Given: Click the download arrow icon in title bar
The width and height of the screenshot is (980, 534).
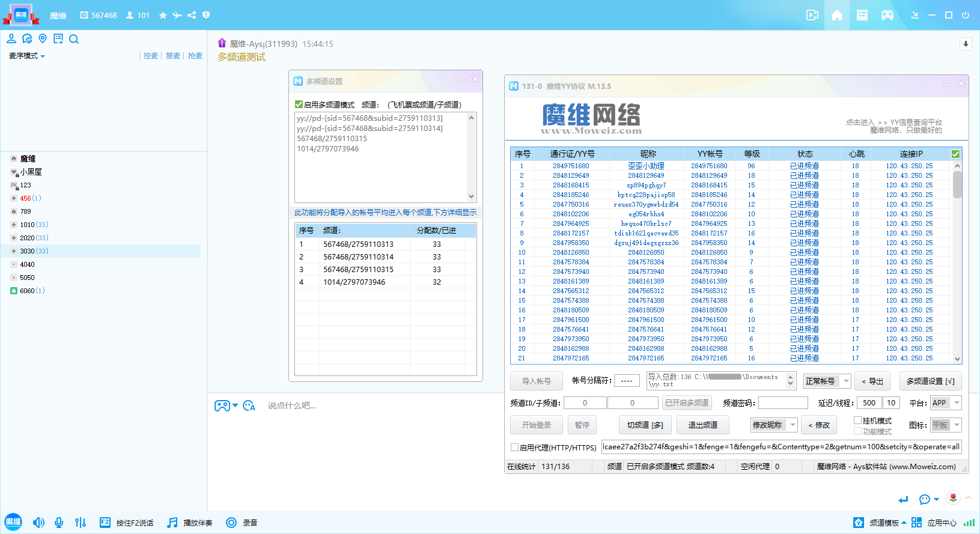Looking at the screenshot, I should click(x=915, y=15).
